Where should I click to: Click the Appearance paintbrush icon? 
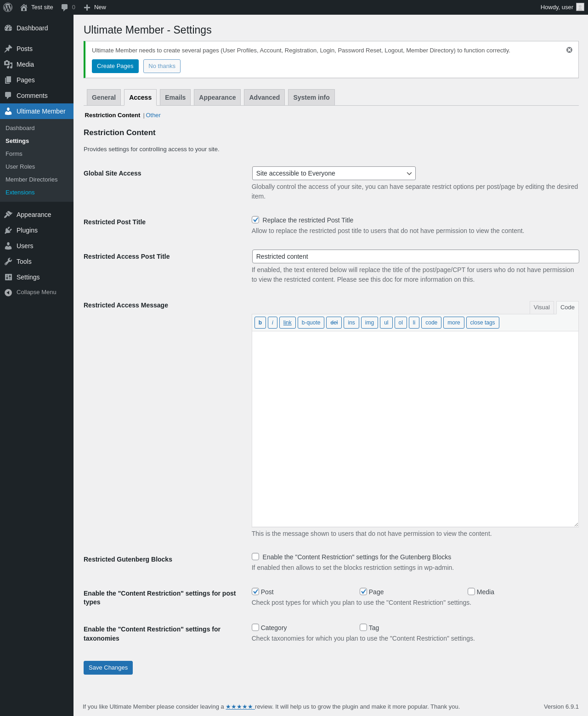click(x=8, y=215)
